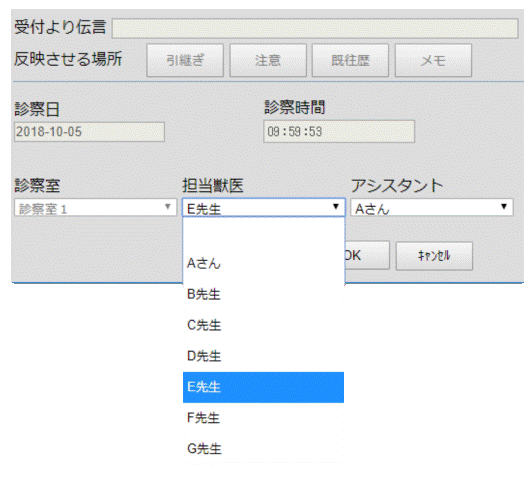Open the 診察室 dropdown
532x479 pixels.
click(x=96, y=207)
